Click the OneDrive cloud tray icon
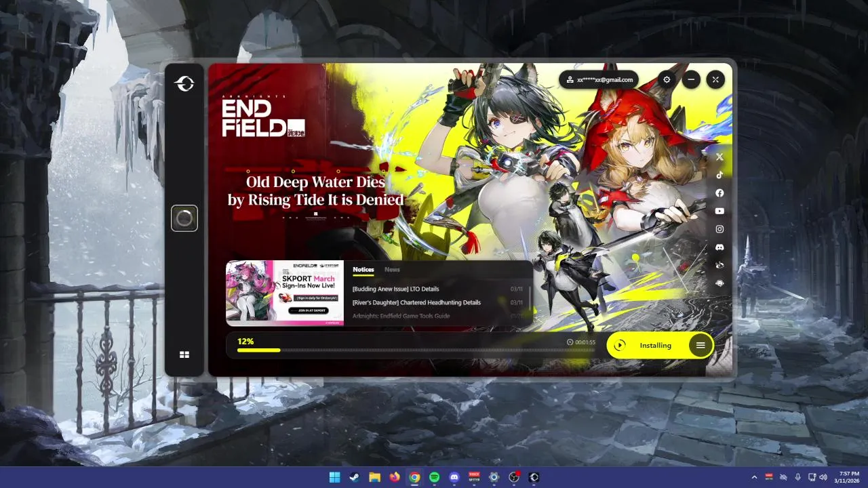Screen dimensions: 868x488 tap(783, 477)
